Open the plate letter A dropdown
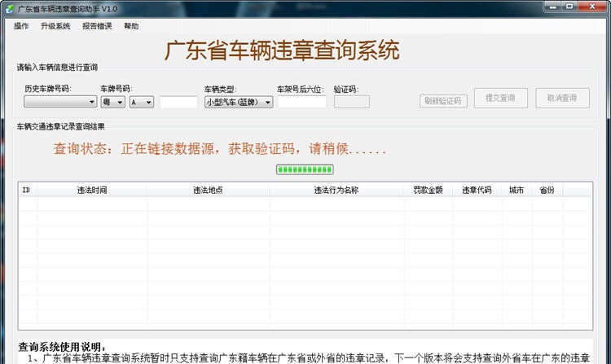Viewport: 611px width, 364px height. [142, 102]
